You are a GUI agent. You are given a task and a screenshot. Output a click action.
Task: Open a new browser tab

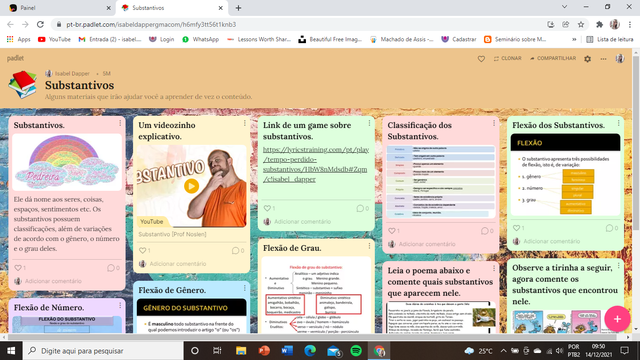[238, 8]
